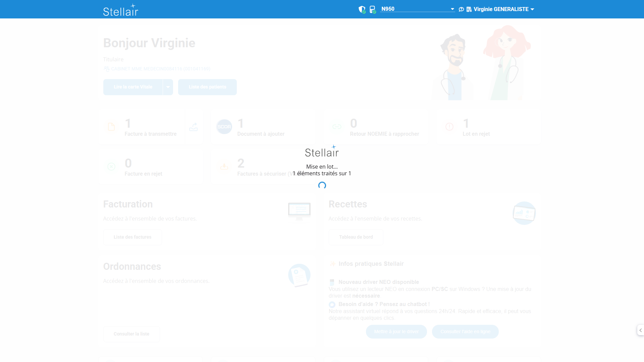This screenshot has height=362, width=644.
Task: Open the N950 reader dropdown
Action: pyautogui.click(x=418, y=9)
